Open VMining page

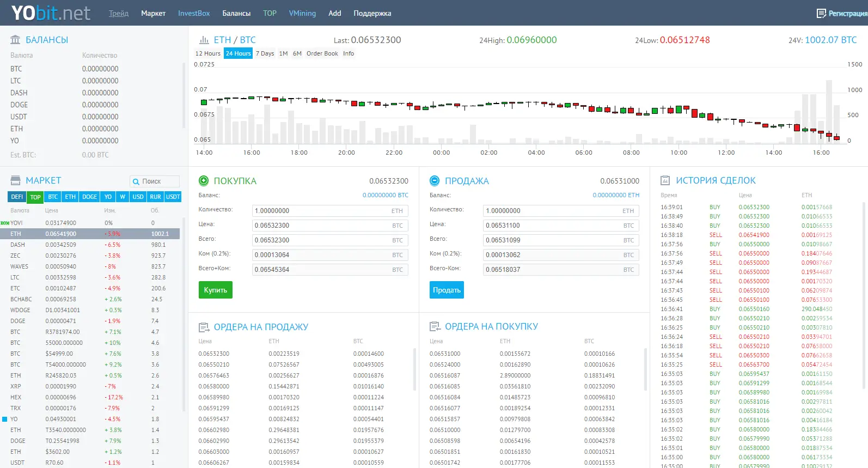point(302,13)
